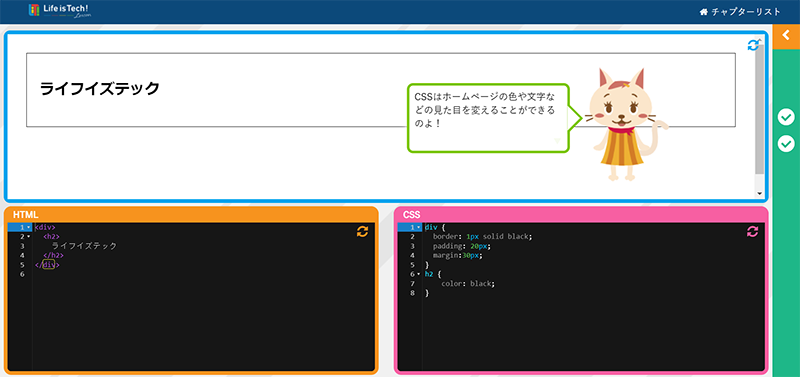Click line number 3 in HTML gutter
This screenshot has height=377, width=800.
22,246
